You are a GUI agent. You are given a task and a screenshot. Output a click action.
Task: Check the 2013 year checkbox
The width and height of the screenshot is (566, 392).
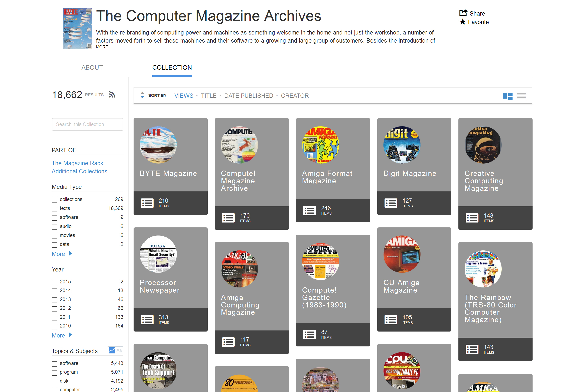(54, 300)
